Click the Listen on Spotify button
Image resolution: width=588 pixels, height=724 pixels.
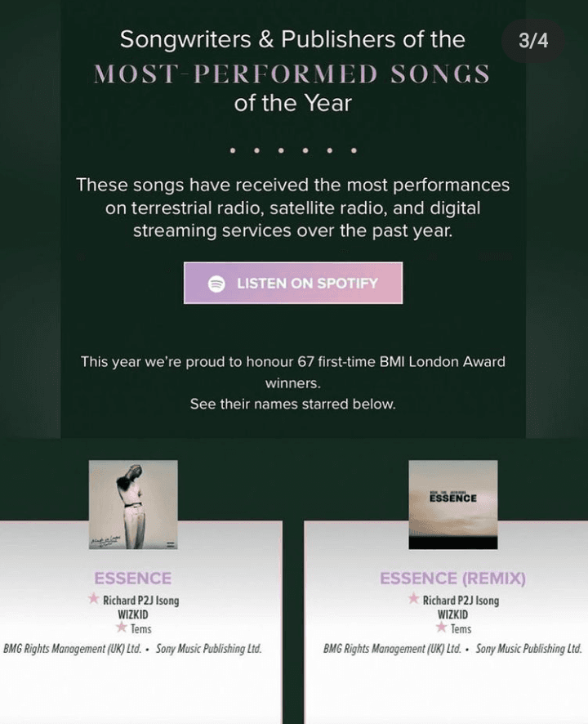pyautogui.click(x=293, y=283)
